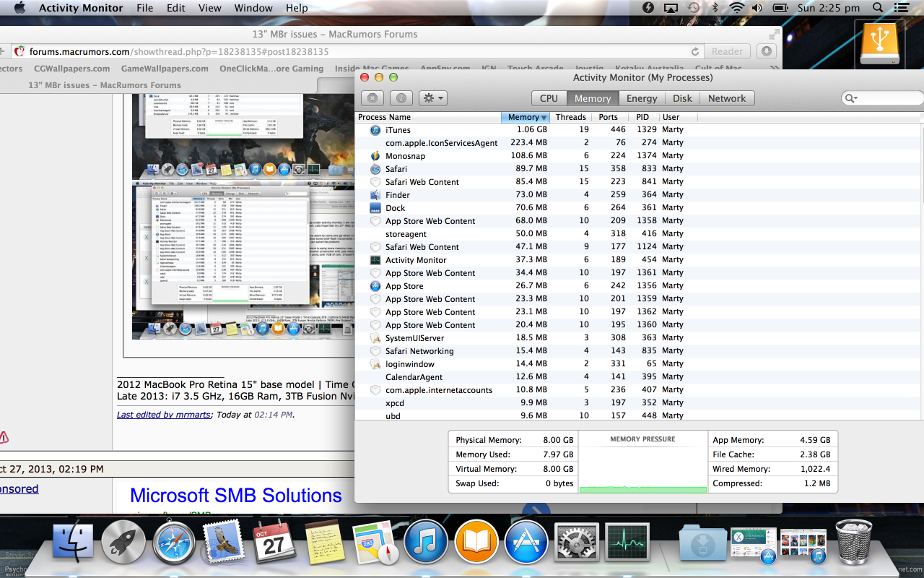Switch to the Disk tab
This screenshot has height=578, width=924.
(682, 98)
